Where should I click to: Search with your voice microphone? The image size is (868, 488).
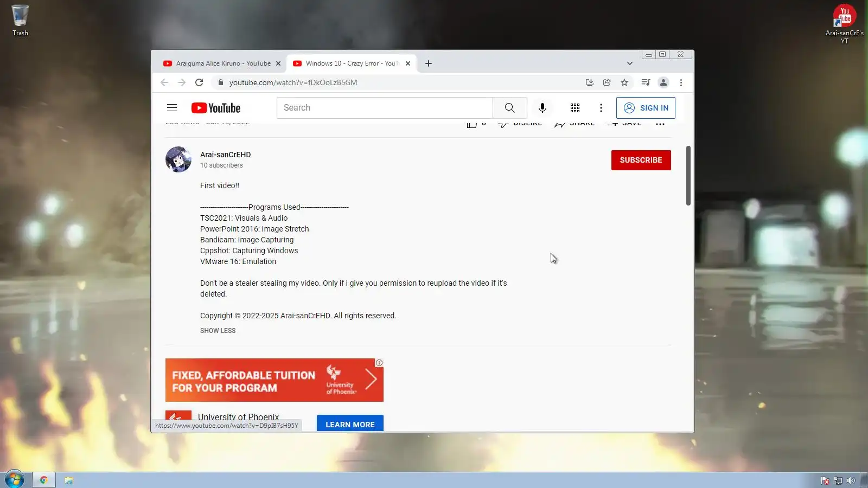click(x=542, y=108)
